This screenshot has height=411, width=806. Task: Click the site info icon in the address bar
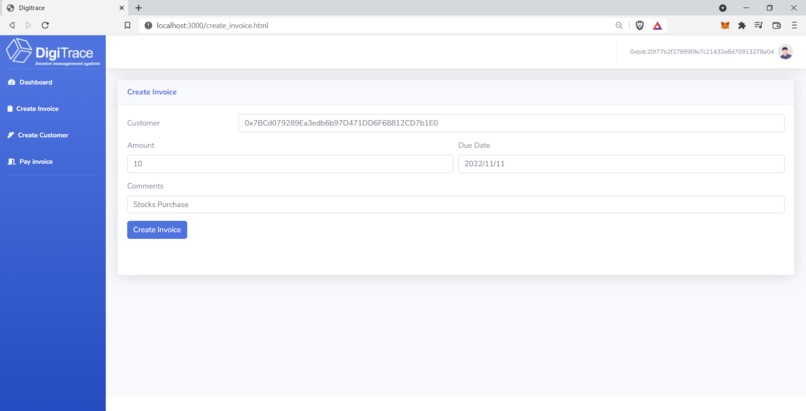(x=148, y=25)
